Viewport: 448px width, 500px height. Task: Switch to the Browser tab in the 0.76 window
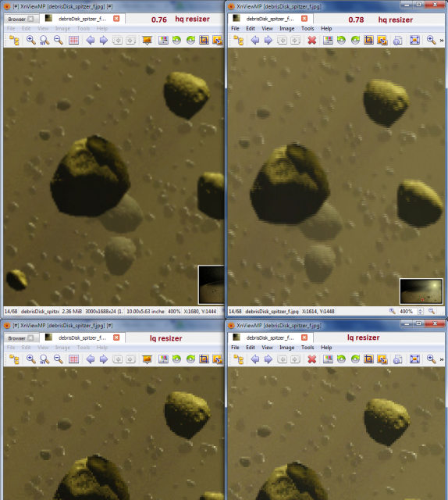(x=16, y=19)
